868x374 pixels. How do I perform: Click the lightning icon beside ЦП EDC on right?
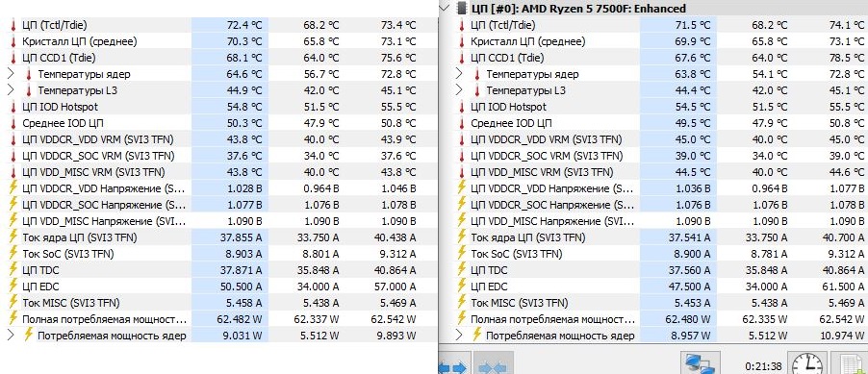(x=462, y=287)
